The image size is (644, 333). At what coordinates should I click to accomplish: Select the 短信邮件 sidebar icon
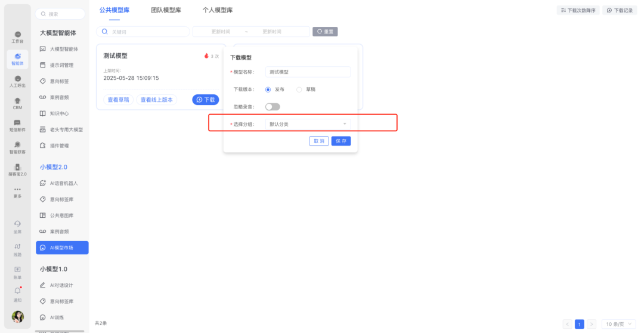[17, 124]
